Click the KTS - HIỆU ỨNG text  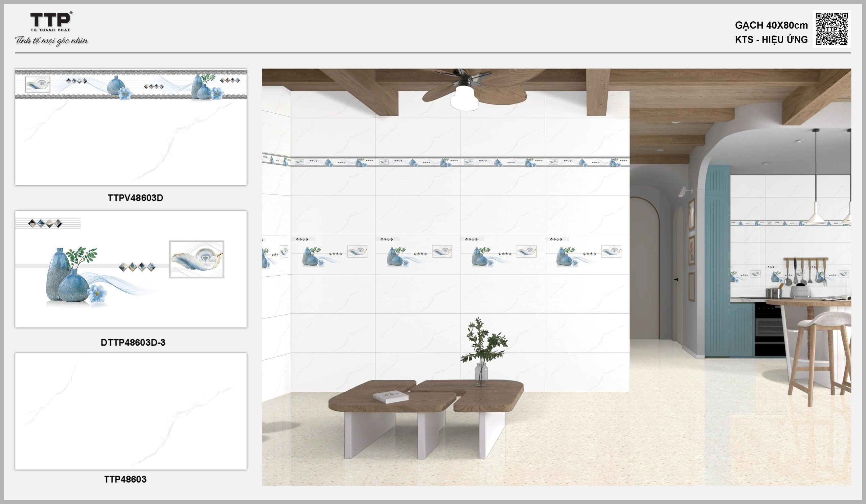(771, 40)
